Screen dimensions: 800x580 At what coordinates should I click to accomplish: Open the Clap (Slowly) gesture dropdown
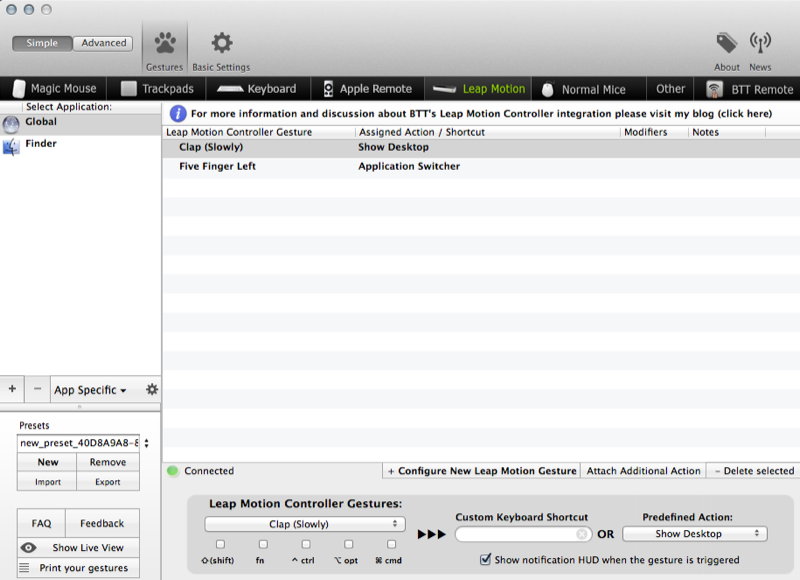(x=304, y=524)
